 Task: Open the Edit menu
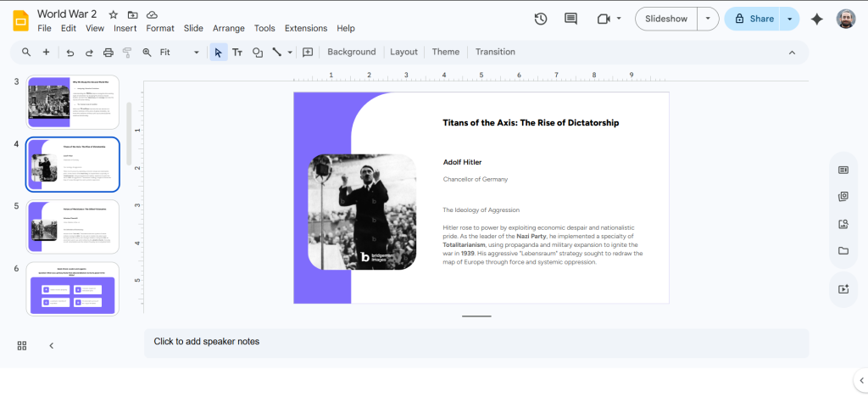[69, 28]
